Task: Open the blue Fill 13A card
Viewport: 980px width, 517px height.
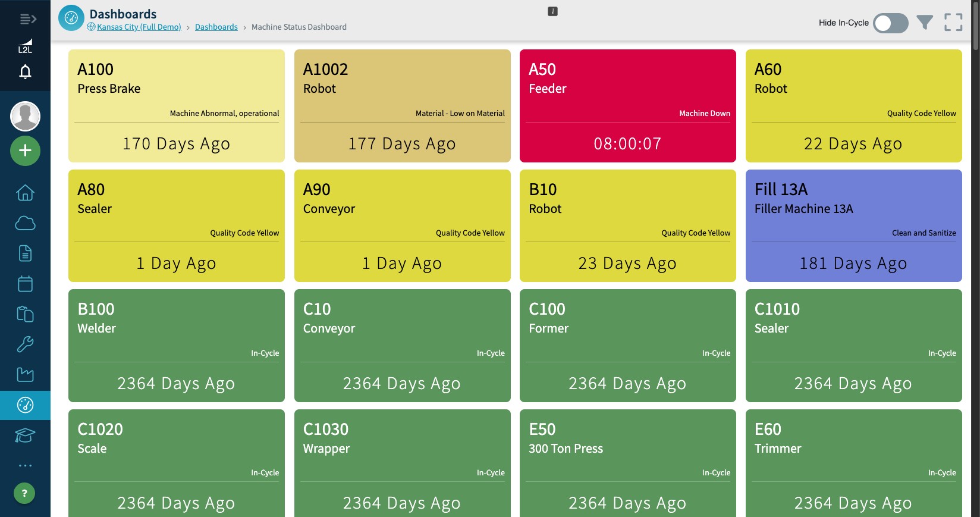Action: (854, 225)
